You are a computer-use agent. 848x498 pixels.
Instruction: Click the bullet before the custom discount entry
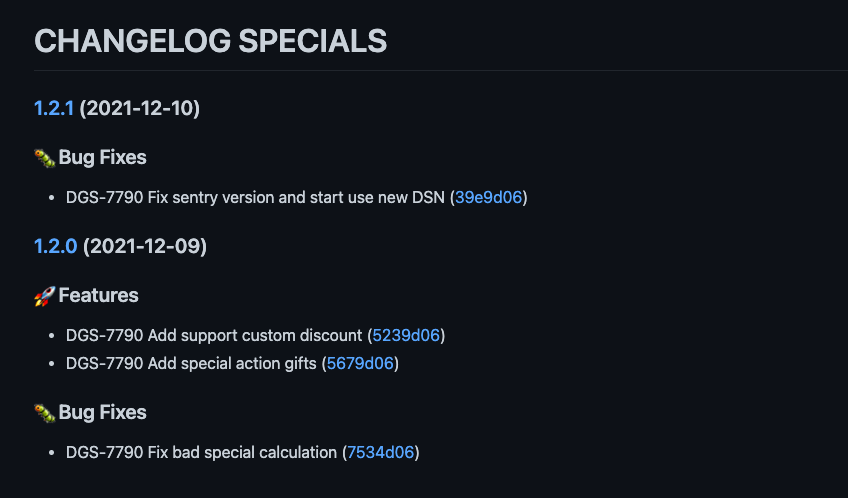click(51, 336)
